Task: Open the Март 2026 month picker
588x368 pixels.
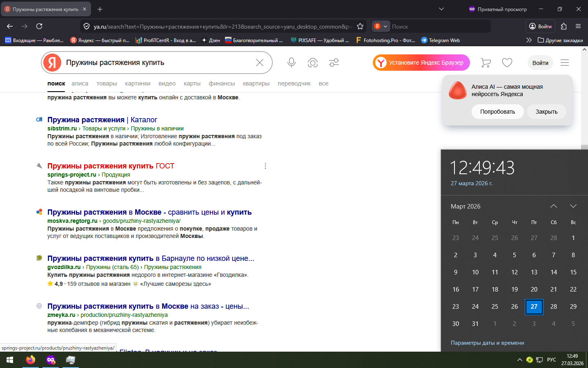Action: 465,206
